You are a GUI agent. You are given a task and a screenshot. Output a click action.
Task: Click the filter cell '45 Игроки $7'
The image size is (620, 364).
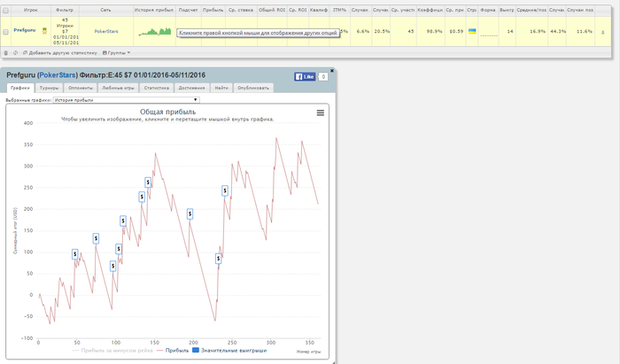[x=65, y=31]
